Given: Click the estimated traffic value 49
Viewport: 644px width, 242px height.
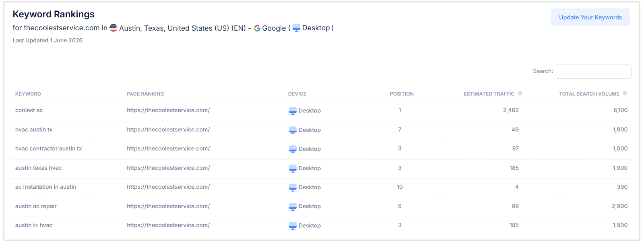Looking at the screenshot, I should pos(515,129).
